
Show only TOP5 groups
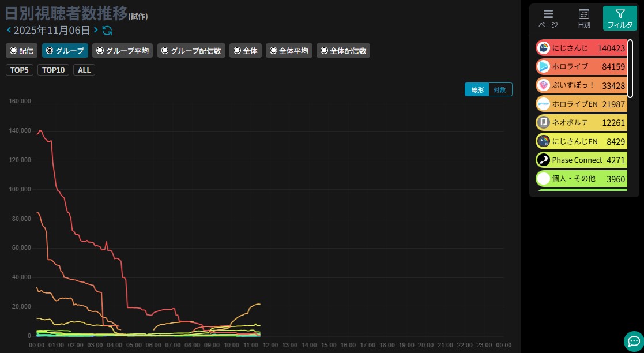point(19,70)
